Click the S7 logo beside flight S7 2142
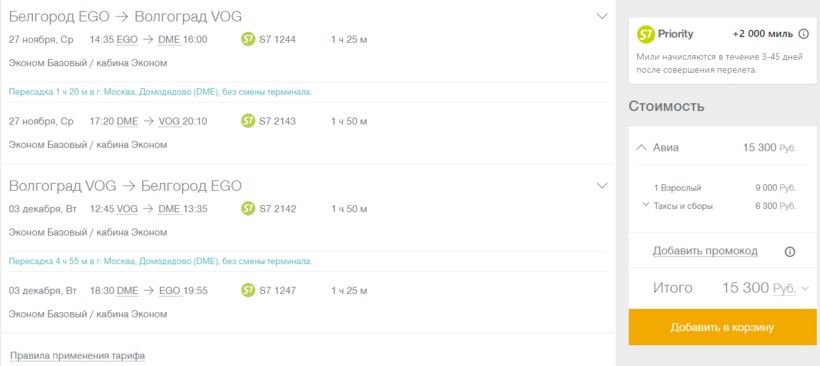Screen dimensions: 820x366 click(x=248, y=209)
